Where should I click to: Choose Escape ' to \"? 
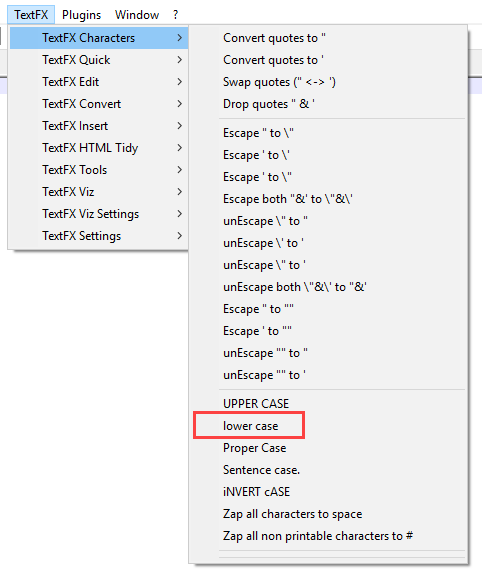328,177
